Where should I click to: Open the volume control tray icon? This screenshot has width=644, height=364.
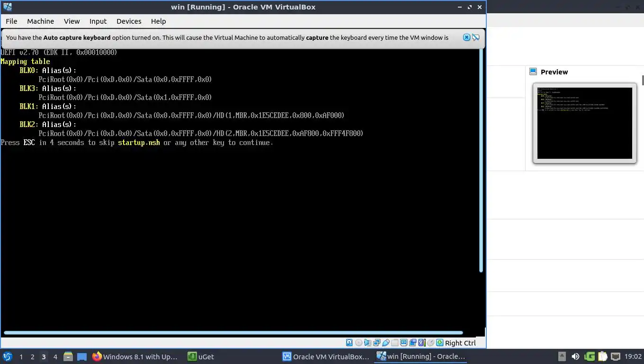575,356
